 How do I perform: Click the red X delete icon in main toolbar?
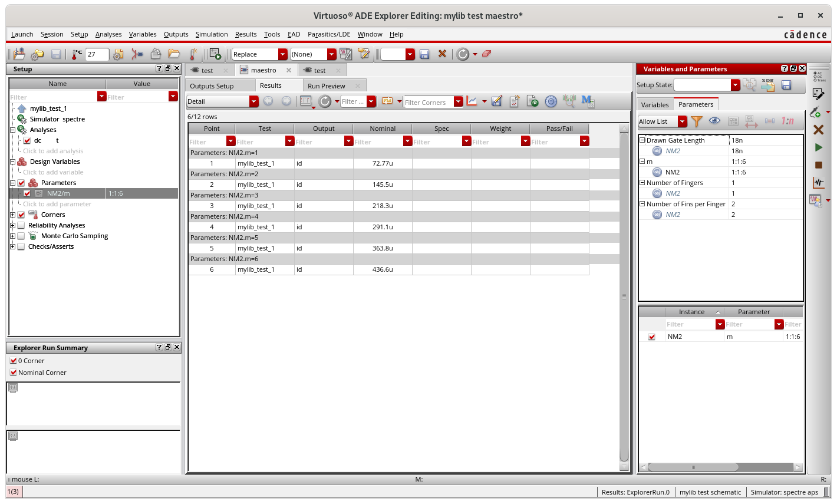point(442,54)
